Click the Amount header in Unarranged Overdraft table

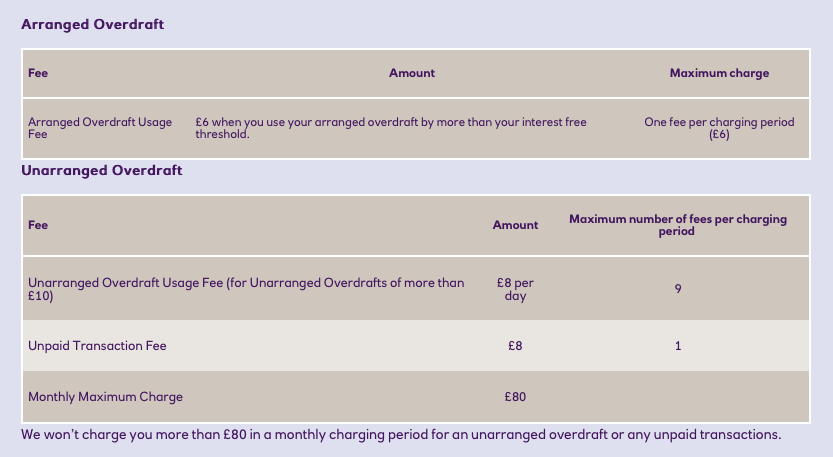click(515, 225)
